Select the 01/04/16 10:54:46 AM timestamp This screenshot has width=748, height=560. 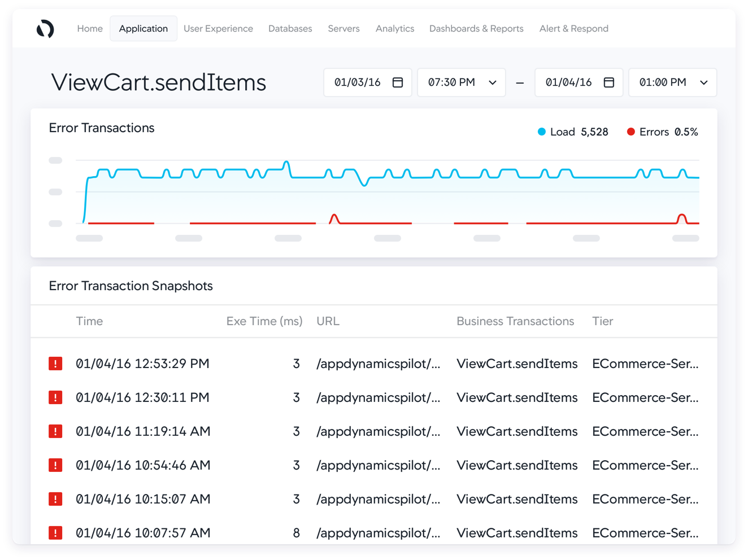coord(143,465)
